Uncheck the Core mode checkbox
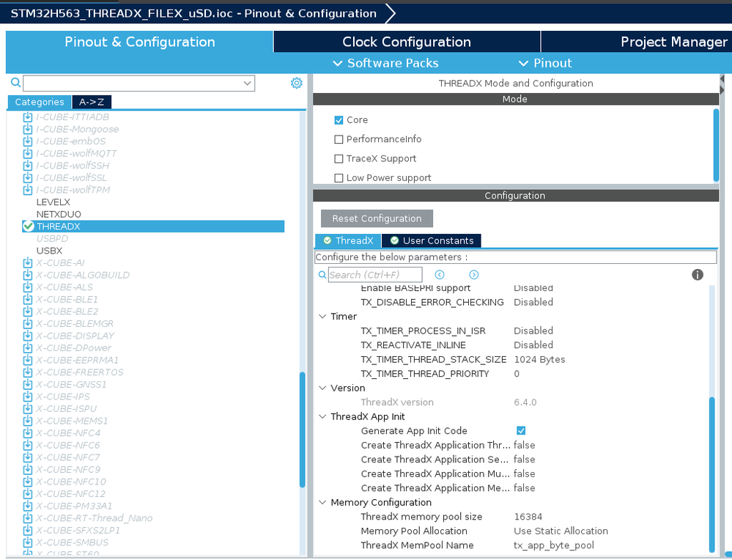This screenshot has width=732, height=560. tap(339, 120)
